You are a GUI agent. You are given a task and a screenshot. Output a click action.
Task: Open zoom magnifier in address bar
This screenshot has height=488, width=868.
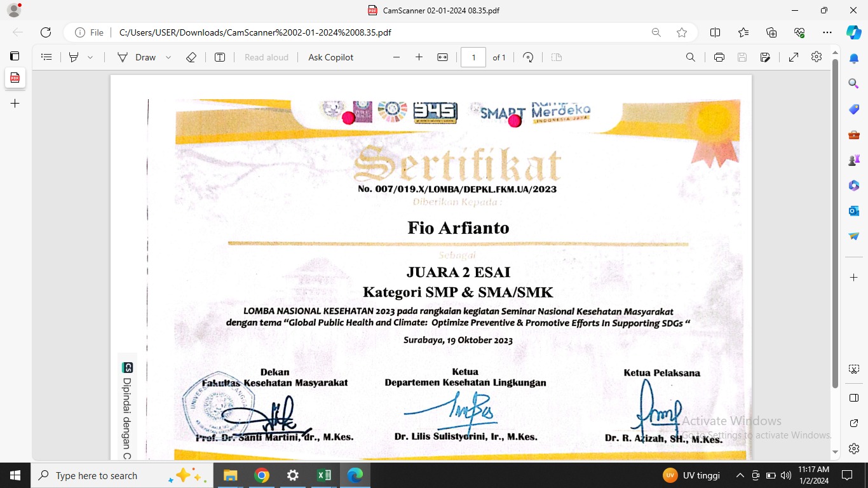tap(656, 32)
